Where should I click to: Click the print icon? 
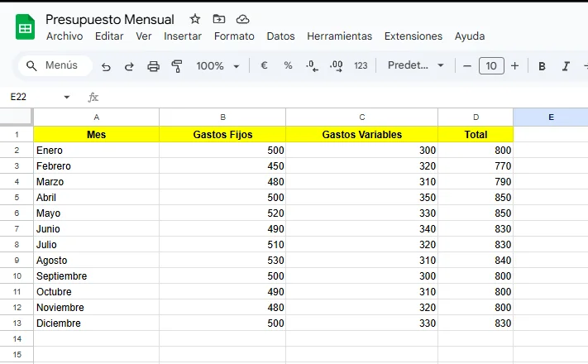click(153, 66)
